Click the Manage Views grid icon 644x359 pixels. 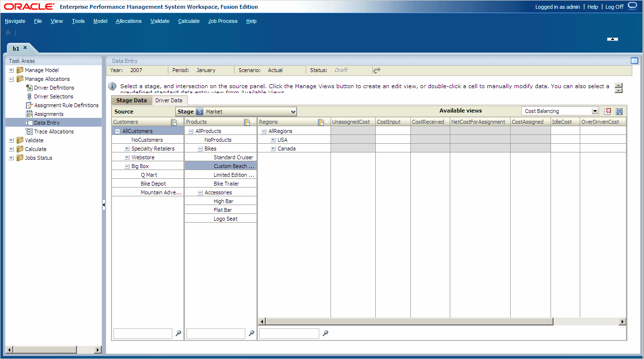pos(607,111)
